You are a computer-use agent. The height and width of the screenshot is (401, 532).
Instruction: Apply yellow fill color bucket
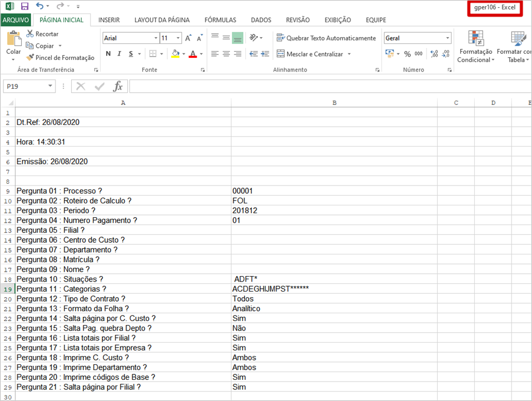coord(175,54)
